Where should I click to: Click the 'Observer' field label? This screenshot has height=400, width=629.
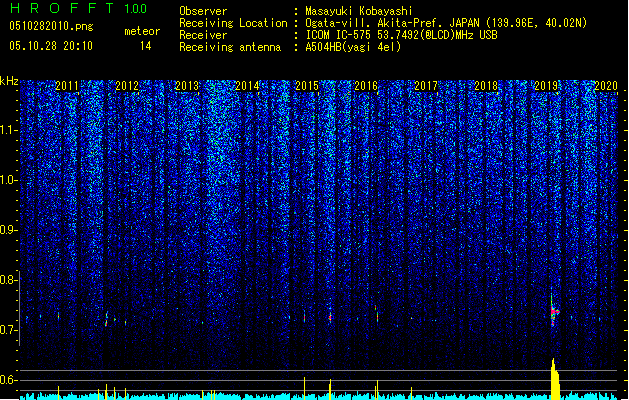[203, 11]
